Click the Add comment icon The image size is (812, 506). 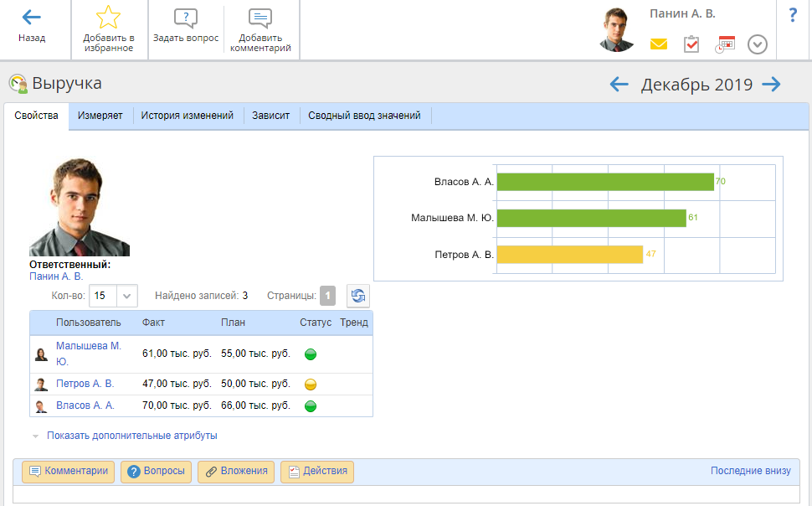pyautogui.click(x=260, y=18)
